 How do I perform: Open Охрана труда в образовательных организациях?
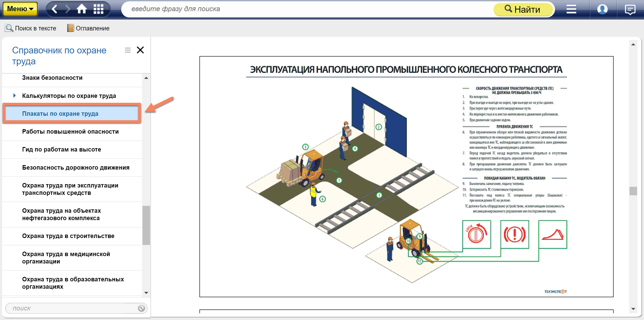pos(72,283)
